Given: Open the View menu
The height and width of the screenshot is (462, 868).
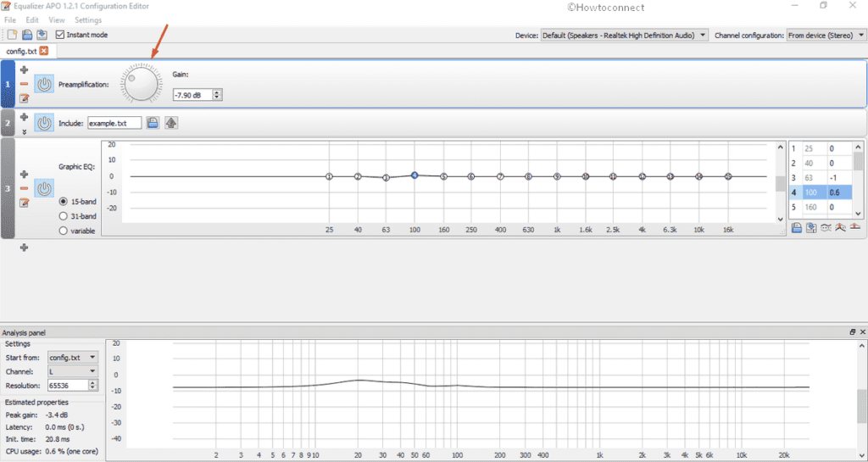Looking at the screenshot, I should click(57, 19).
